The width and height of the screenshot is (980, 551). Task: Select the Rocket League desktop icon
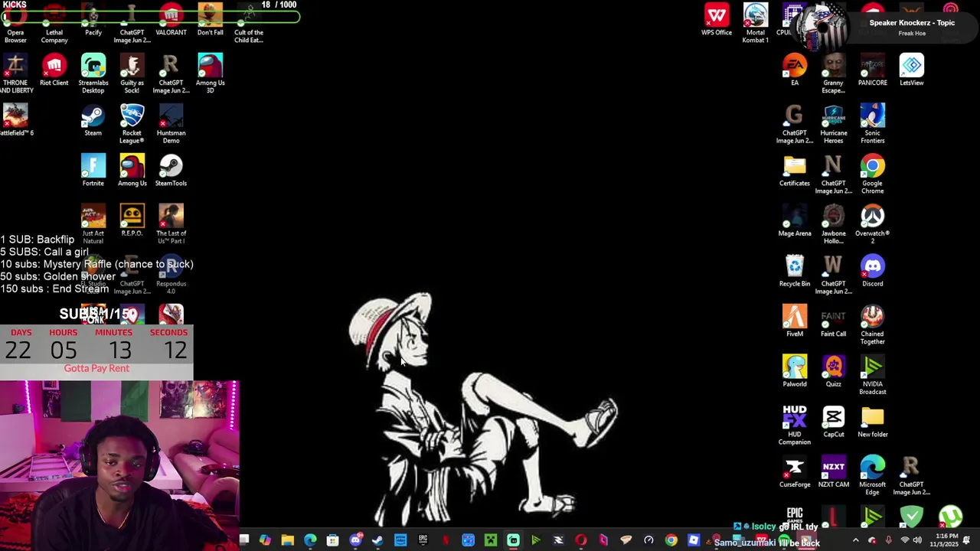point(132,124)
